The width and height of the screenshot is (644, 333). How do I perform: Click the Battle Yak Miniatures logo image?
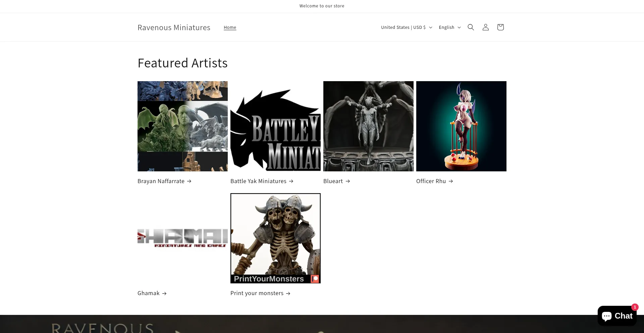pyautogui.click(x=275, y=126)
